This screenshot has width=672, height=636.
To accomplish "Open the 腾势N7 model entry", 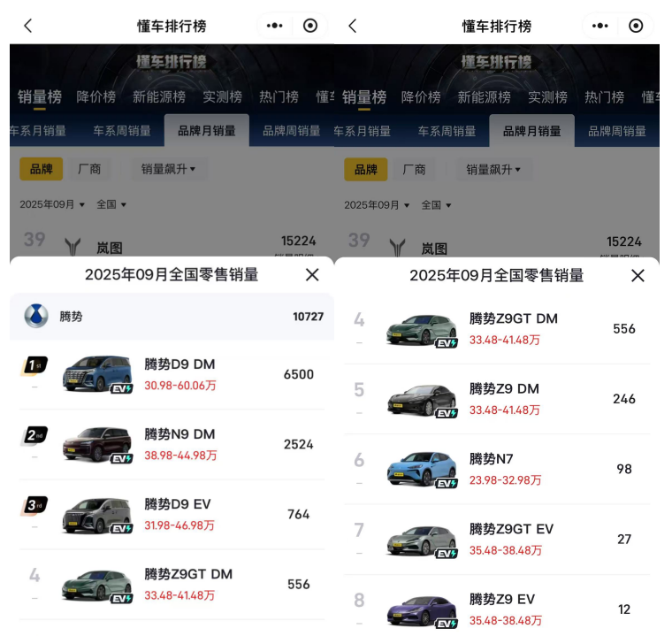I will 492,459.
